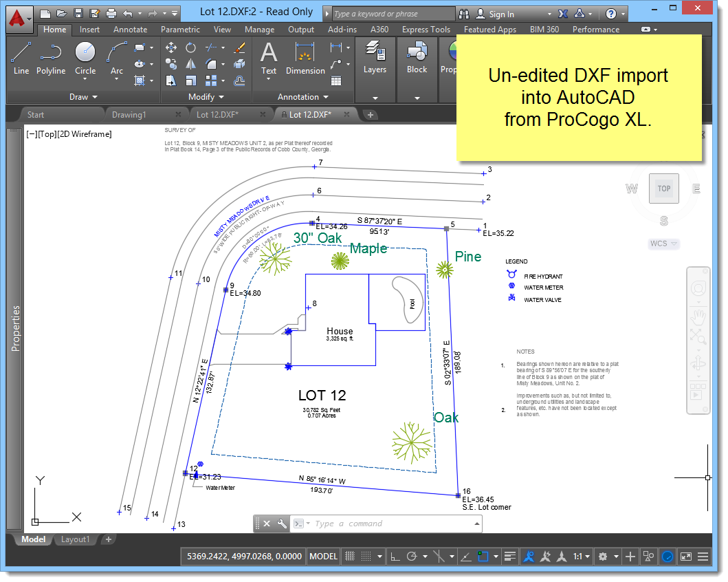Switch to the Layout1 tab
The width and height of the screenshot is (728, 582).
(75, 539)
